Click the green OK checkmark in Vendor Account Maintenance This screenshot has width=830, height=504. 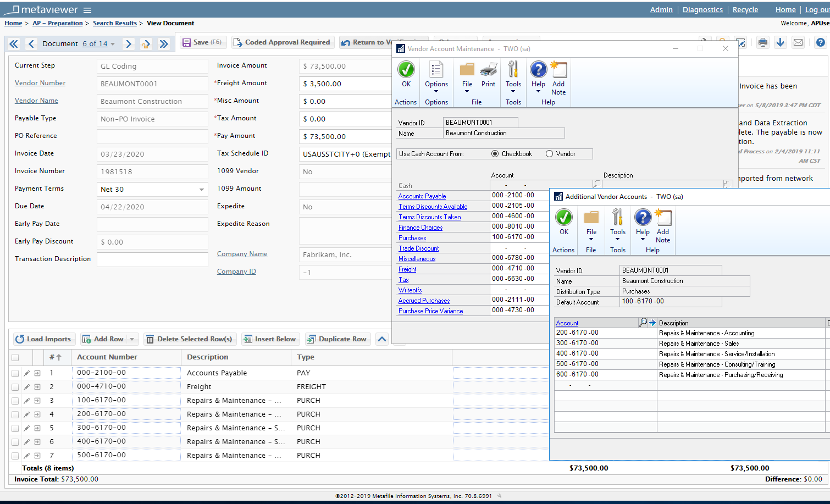coord(406,70)
